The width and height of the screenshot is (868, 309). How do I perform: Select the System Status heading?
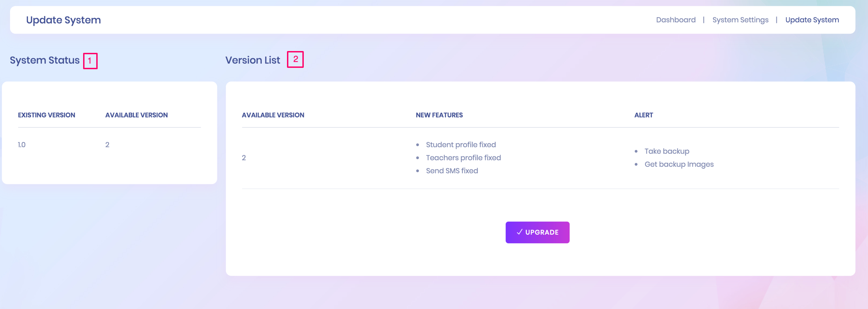pos(44,60)
